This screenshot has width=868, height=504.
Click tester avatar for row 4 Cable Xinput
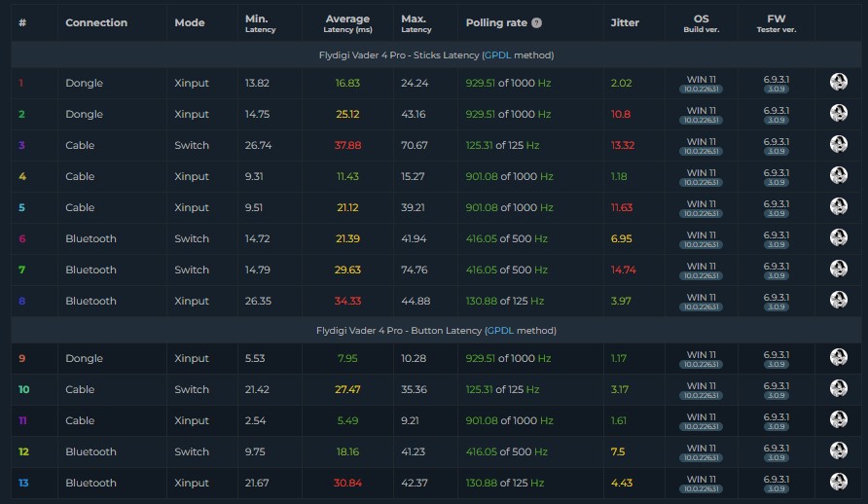[839, 175]
